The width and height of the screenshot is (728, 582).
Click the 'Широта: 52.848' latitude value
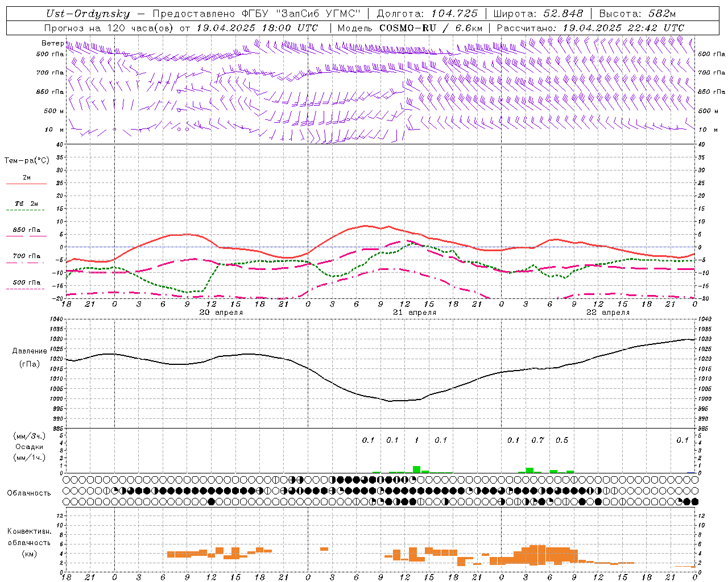[538, 14]
